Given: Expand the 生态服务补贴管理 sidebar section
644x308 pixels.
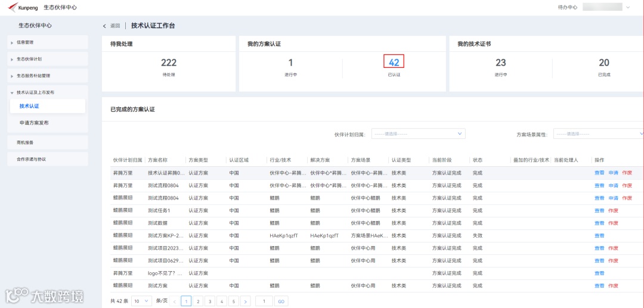Looking at the screenshot, I should point(48,76).
